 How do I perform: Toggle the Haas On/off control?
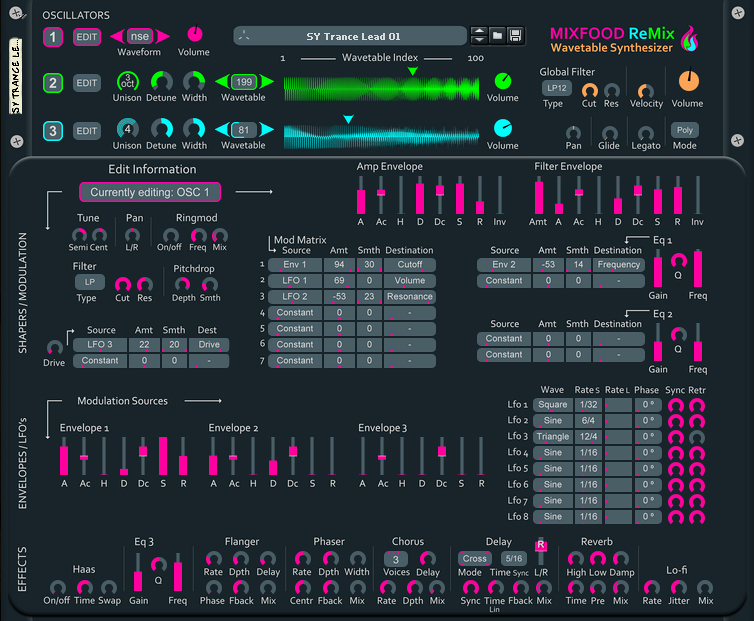tap(58, 587)
